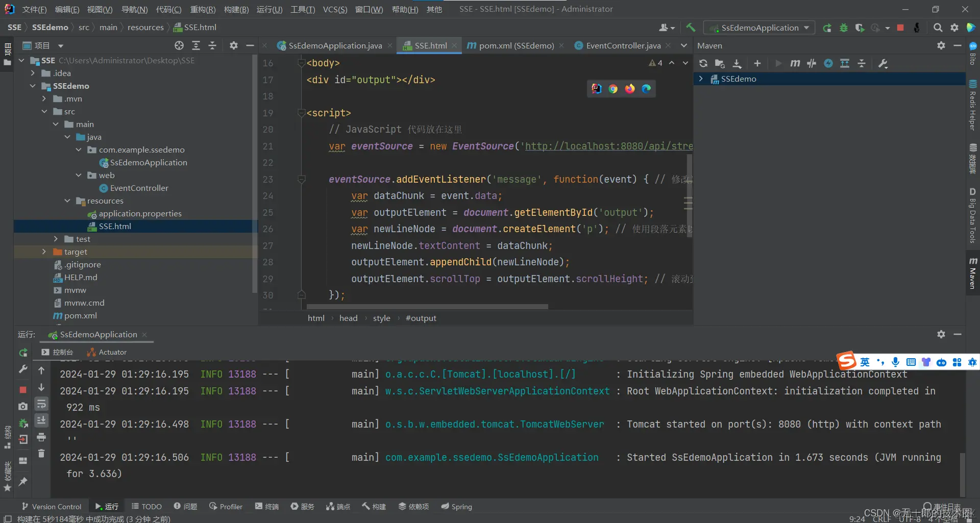Click Run console vertical scrollbar
Screen dimensions: 980x523
point(962,474)
